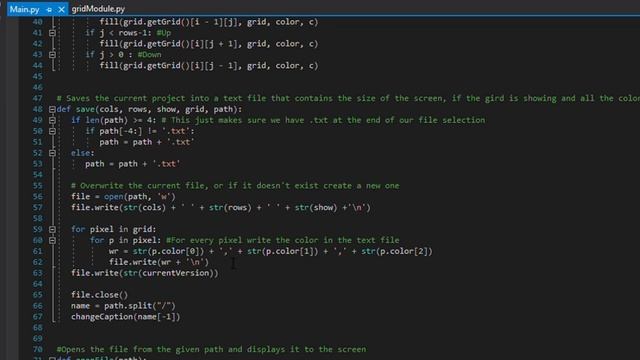Place cursor on 'file = open(path, 'w')' line

tap(123, 197)
